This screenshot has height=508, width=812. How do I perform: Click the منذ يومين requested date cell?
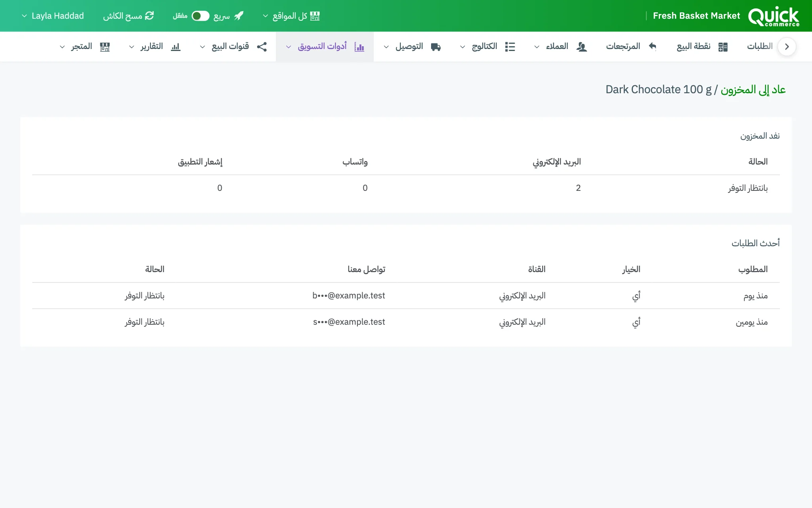pos(751,322)
